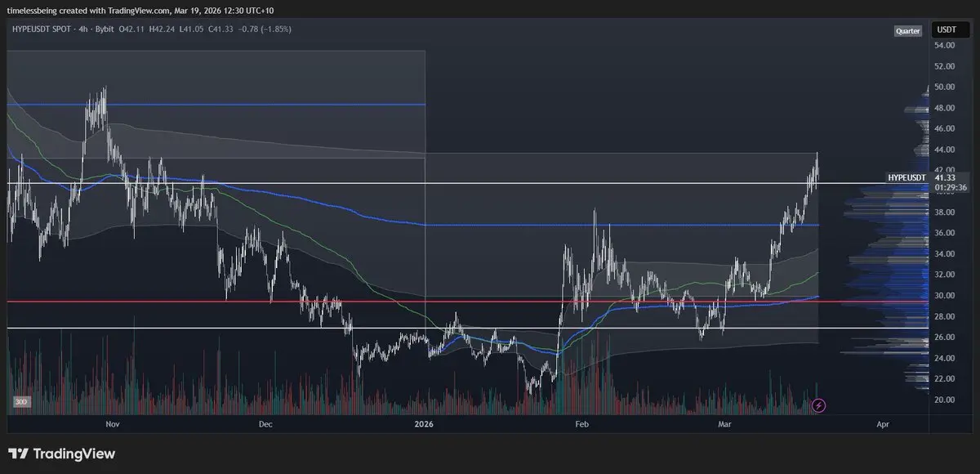Viewport: 980px width, 474px height.
Task: Click the 48.00 price axis label
Action: tap(945, 108)
